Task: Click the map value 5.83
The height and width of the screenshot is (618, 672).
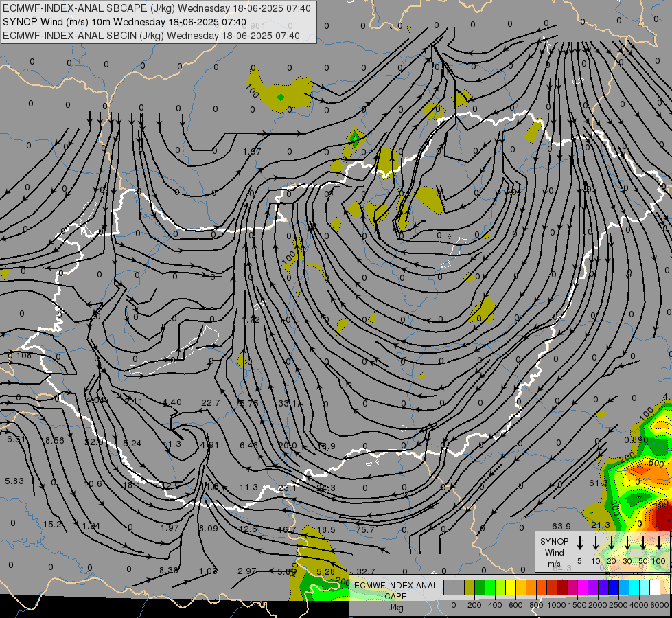Action: (x=14, y=481)
